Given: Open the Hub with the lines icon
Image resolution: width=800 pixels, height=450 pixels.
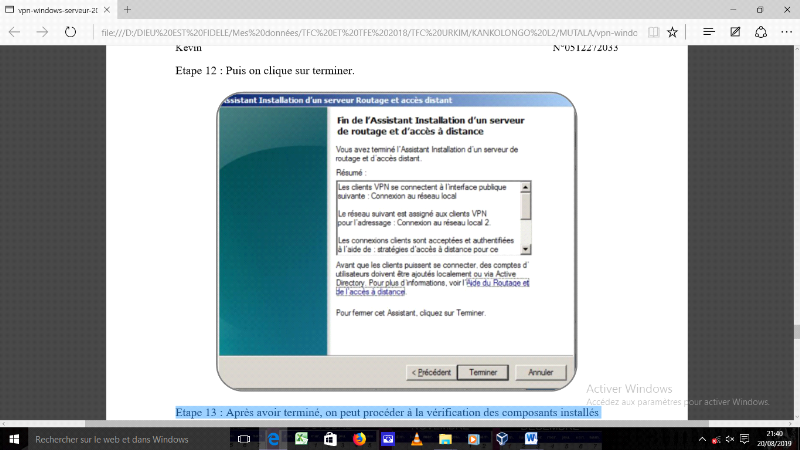Looking at the screenshot, I should 709,32.
